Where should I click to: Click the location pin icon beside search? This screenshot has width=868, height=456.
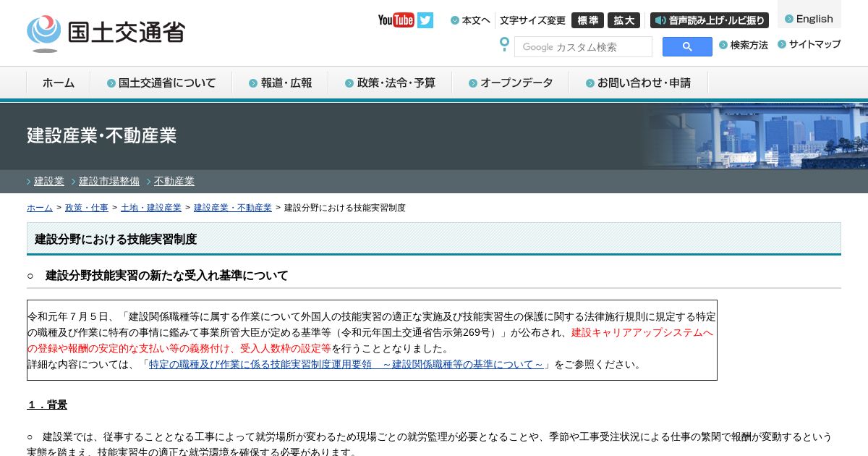click(504, 44)
